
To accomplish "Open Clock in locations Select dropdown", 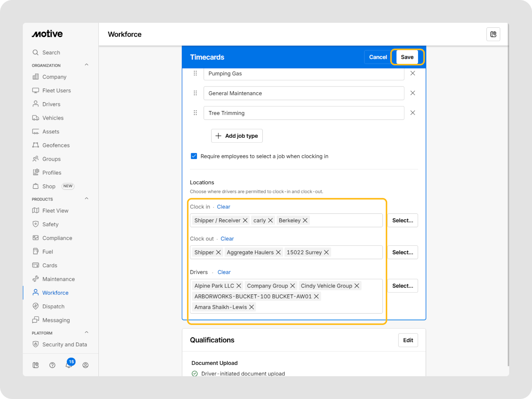I will pyautogui.click(x=402, y=220).
